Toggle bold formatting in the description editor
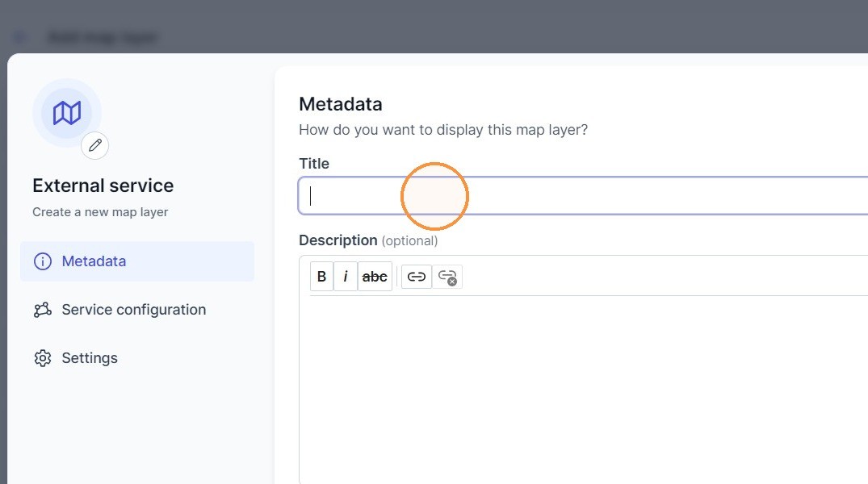 321,277
